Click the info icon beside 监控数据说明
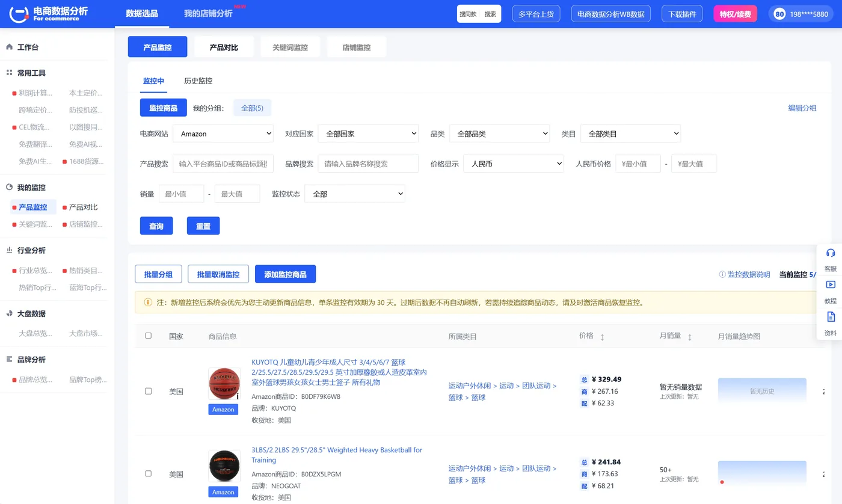 722,274
